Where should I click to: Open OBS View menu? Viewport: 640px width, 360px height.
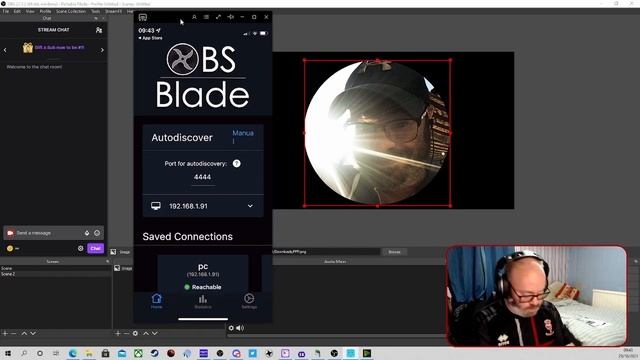point(30,11)
